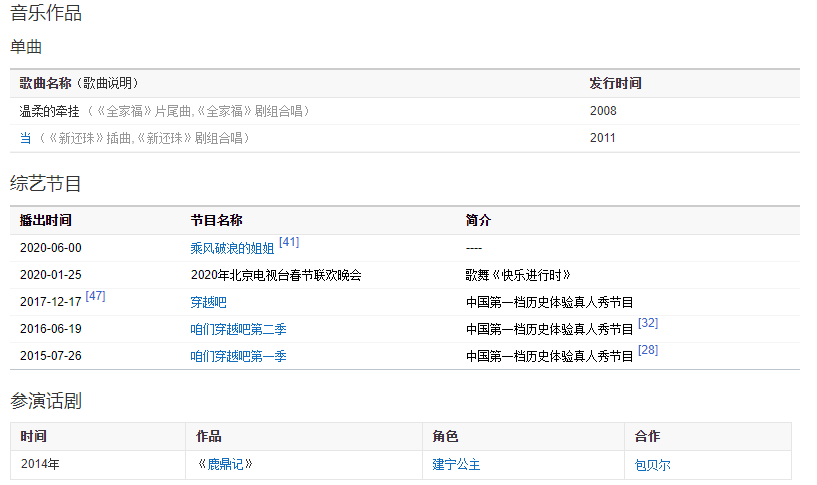This screenshot has width=817, height=485.
Task: Click reference footnote [28]
Action: (x=648, y=350)
